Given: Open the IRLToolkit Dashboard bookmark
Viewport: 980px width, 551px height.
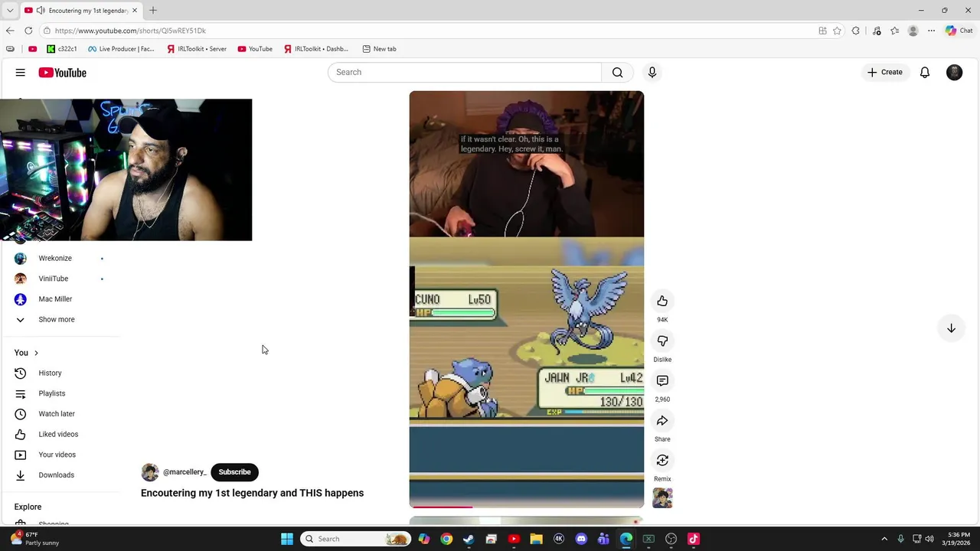Looking at the screenshot, I should pos(315,49).
